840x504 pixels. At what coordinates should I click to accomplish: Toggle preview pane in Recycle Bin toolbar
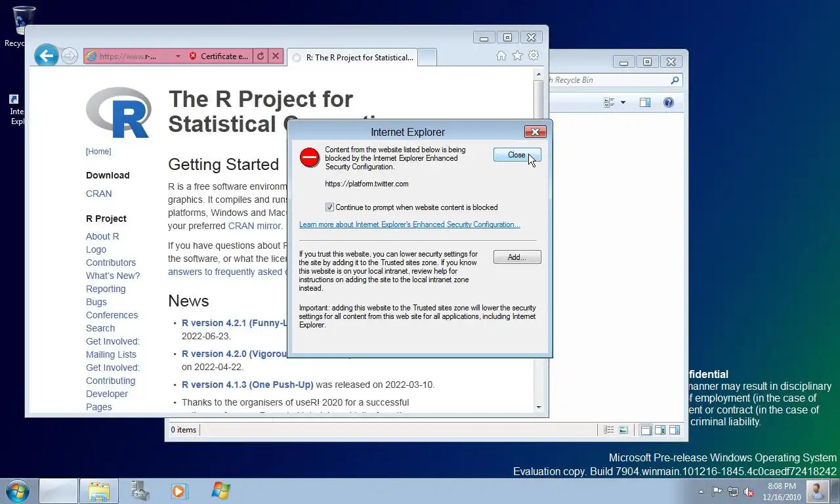(645, 102)
